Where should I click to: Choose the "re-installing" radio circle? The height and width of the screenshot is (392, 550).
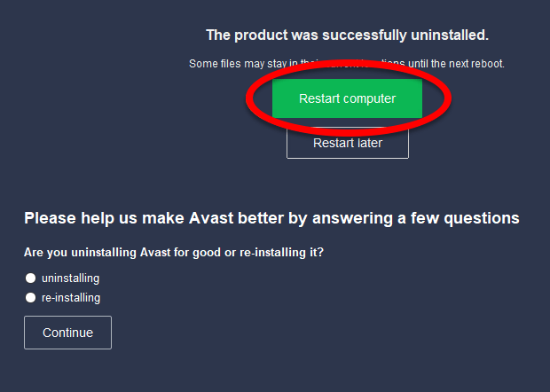click(30, 298)
